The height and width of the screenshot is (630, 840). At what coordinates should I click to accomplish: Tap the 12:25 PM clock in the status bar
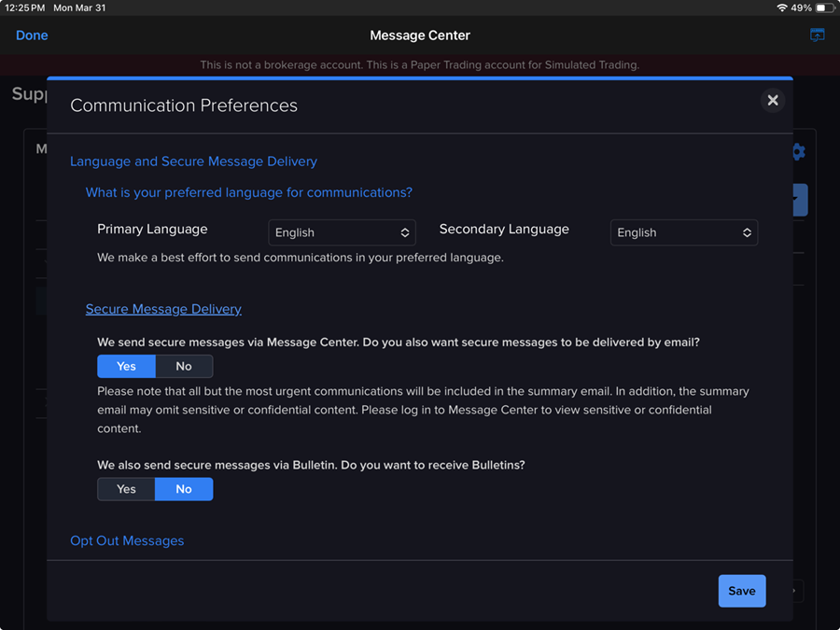coord(25,7)
